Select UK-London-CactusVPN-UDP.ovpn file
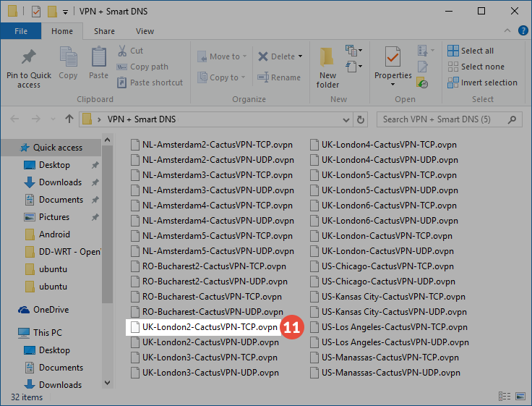532x406 pixels. (382, 251)
